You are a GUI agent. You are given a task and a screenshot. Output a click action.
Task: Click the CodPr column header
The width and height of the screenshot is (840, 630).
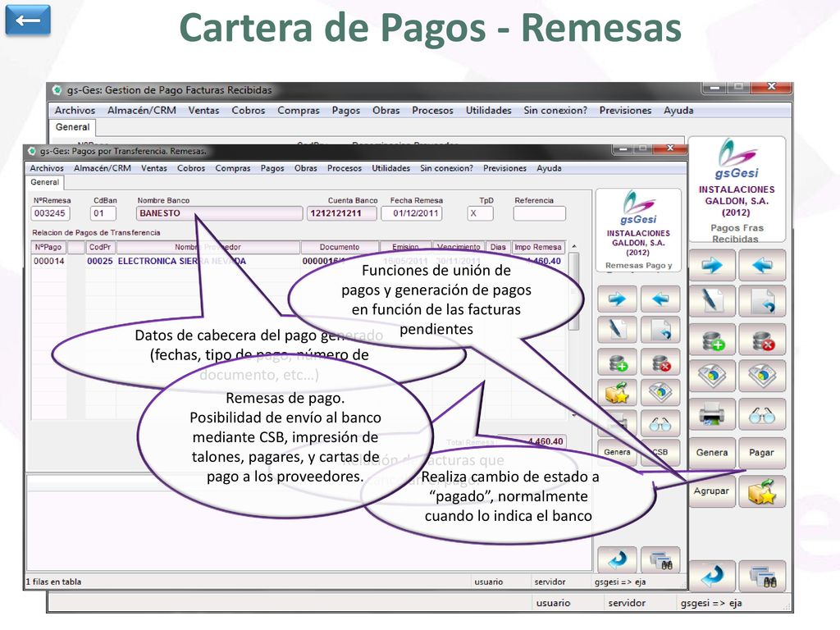click(x=100, y=247)
